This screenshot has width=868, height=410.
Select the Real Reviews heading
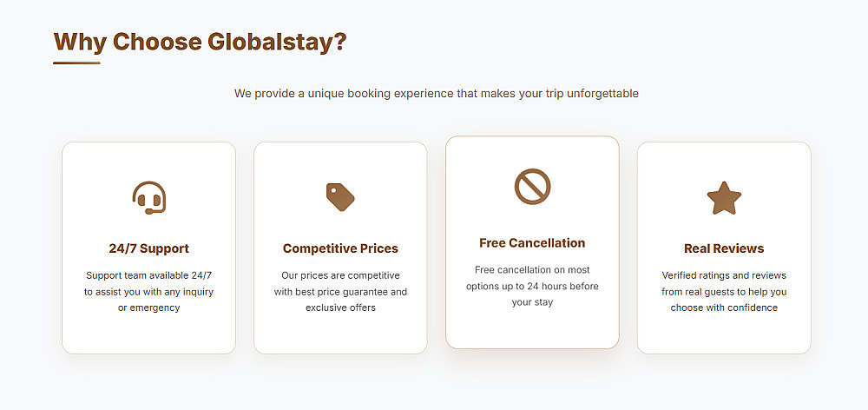click(724, 248)
